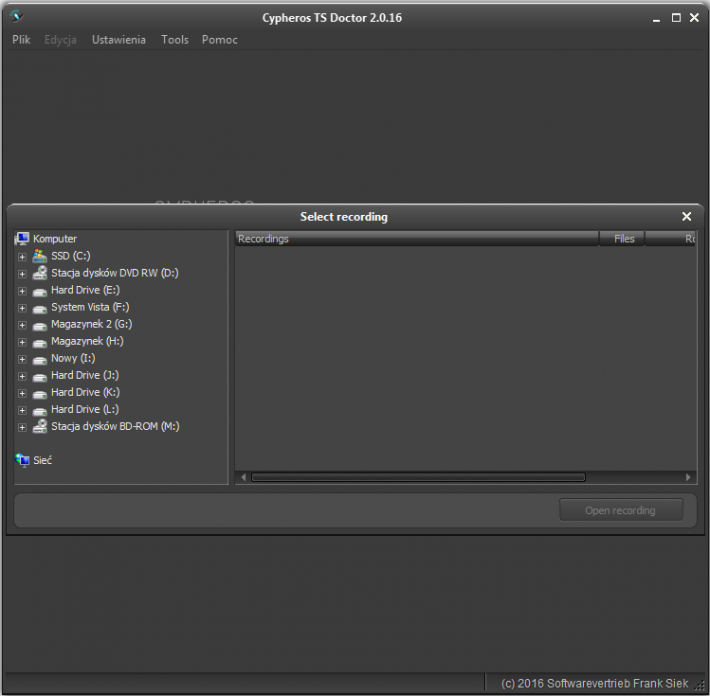
Task: Click the resize grip in status bar corner
Action: point(700,685)
